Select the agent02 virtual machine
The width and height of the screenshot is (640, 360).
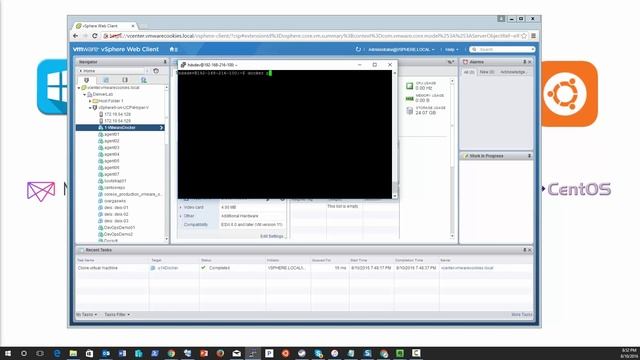coord(109,141)
